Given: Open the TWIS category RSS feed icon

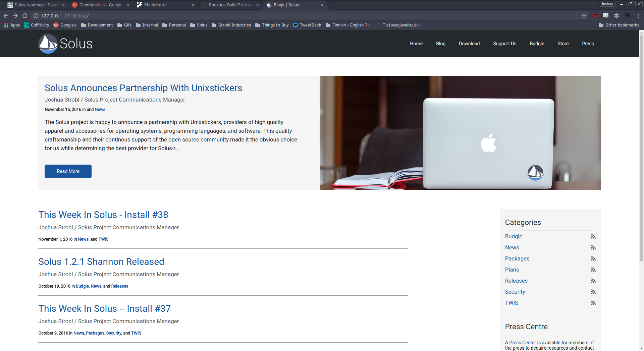Looking at the screenshot, I should 593,303.
